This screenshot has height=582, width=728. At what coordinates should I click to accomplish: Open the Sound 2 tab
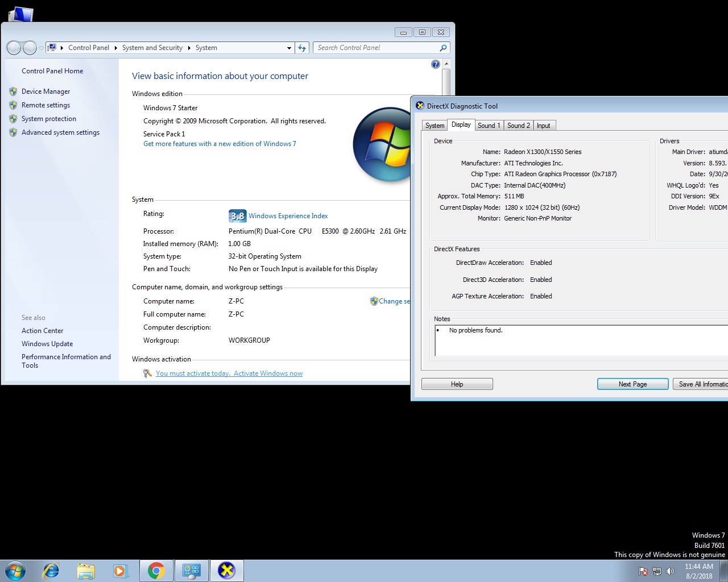pyautogui.click(x=519, y=126)
